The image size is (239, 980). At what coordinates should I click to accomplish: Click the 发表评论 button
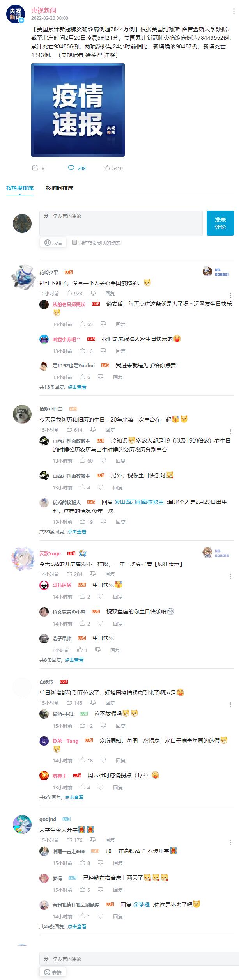click(220, 223)
